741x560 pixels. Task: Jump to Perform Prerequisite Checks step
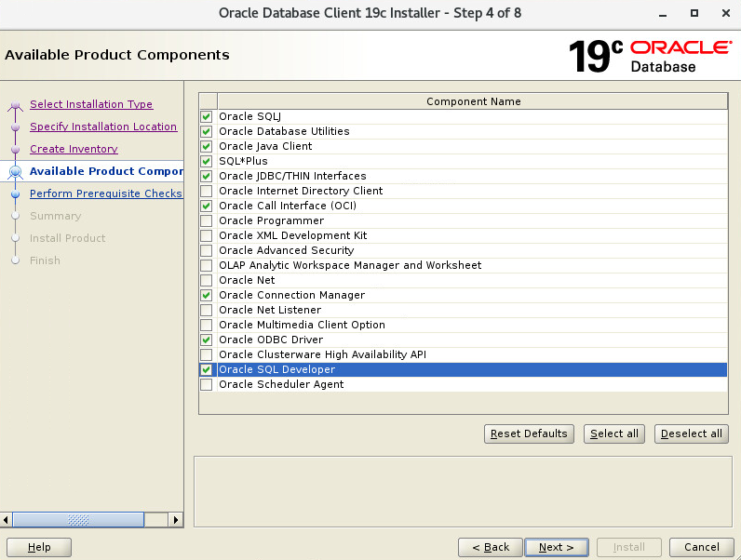coord(106,193)
